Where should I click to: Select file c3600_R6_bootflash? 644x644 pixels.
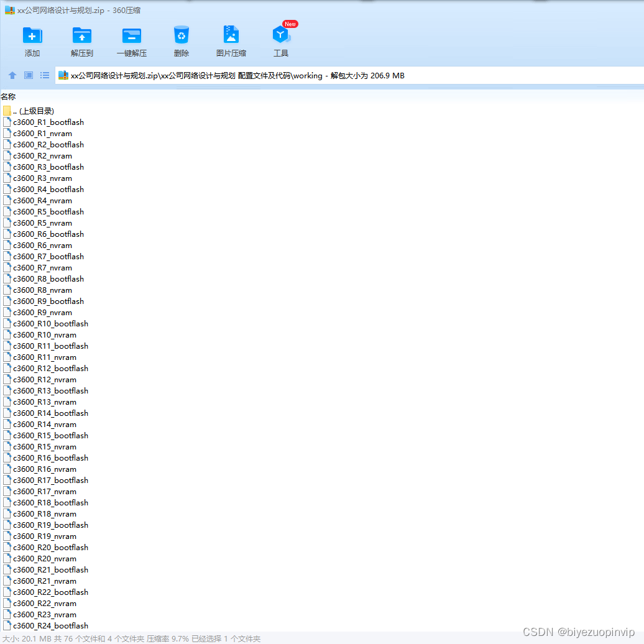pyautogui.click(x=44, y=234)
